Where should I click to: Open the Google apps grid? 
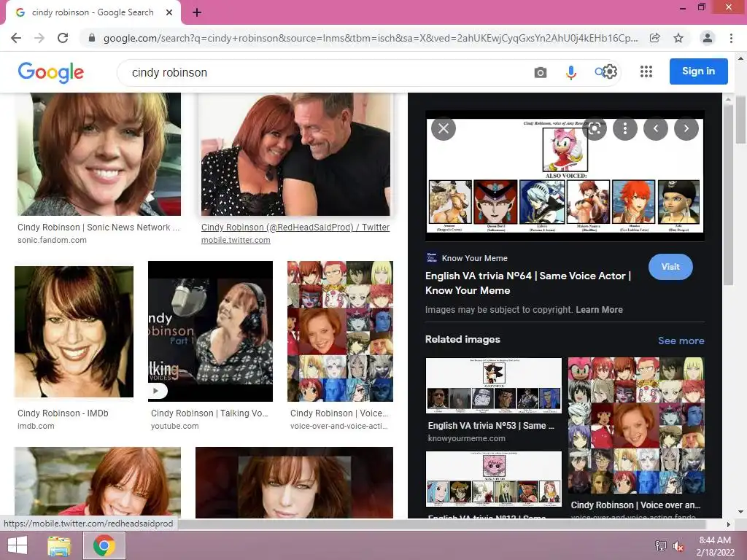tap(646, 72)
